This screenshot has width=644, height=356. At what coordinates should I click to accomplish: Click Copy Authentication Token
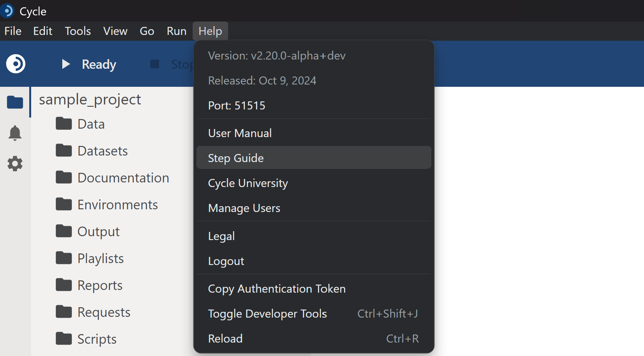[276, 289]
